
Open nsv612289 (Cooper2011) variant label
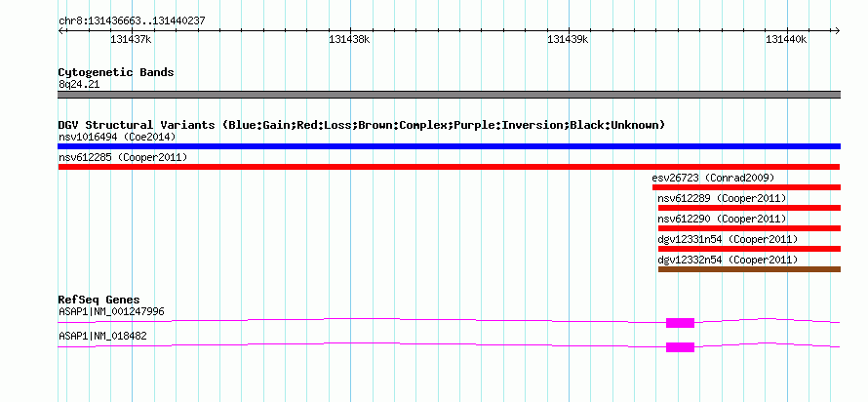722,198
